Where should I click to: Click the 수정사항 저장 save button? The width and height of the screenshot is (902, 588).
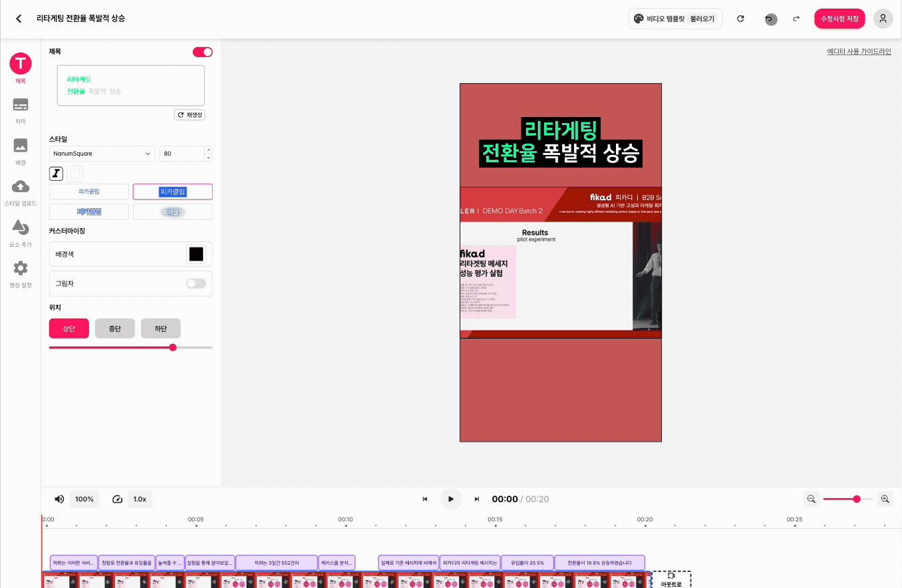[839, 19]
